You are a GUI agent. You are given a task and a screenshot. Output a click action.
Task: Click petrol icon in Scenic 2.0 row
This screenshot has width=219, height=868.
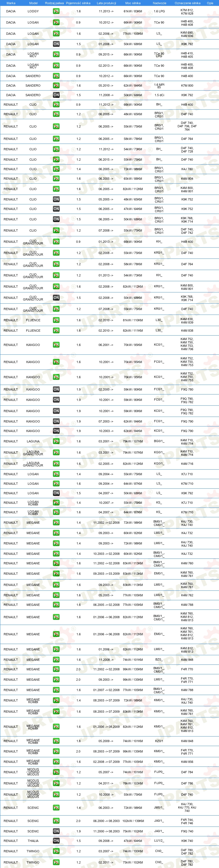[x=56, y=821]
